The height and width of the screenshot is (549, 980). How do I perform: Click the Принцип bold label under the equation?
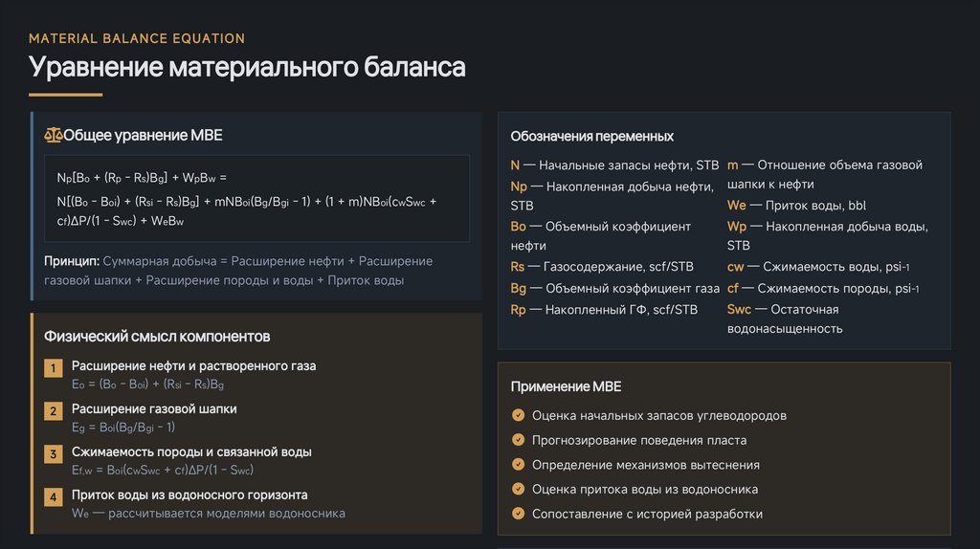(x=72, y=261)
